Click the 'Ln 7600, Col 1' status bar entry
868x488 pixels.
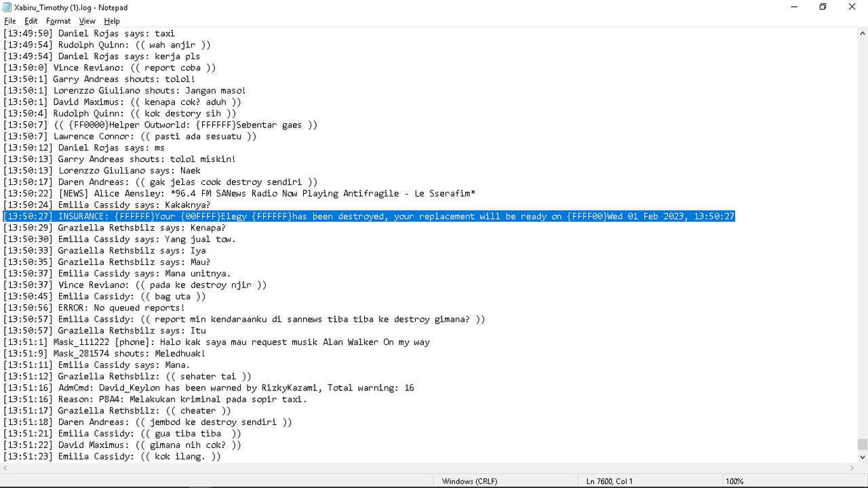(610, 481)
